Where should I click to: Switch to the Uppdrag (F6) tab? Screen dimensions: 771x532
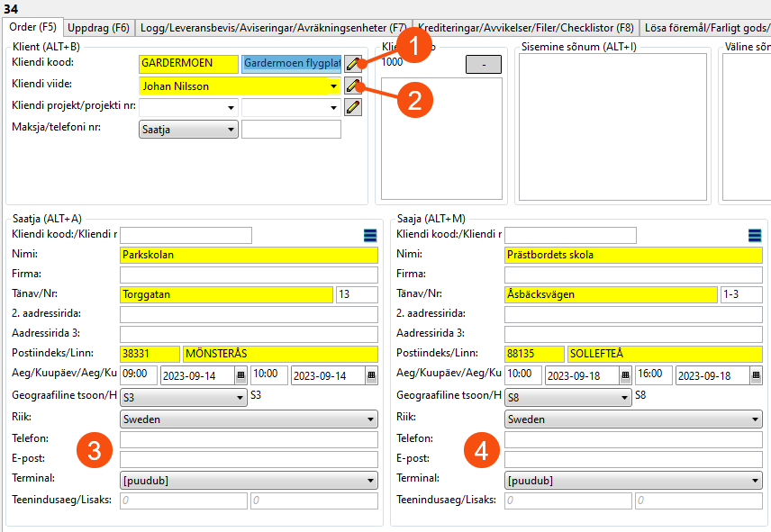coord(99,28)
